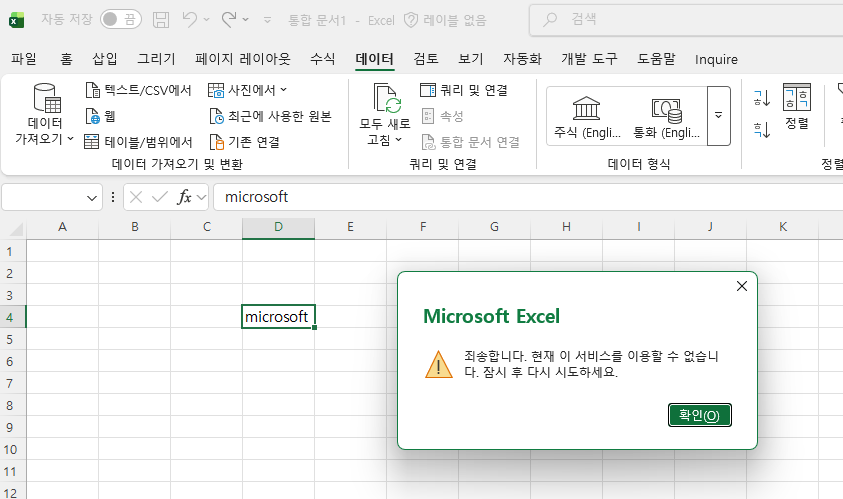Click the Insert Function fx icon

[184, 197]
